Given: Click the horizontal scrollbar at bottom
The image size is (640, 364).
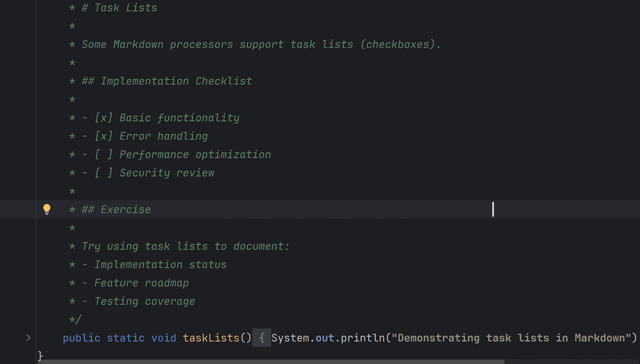Looking at the screenshot, I should point(271,362).
